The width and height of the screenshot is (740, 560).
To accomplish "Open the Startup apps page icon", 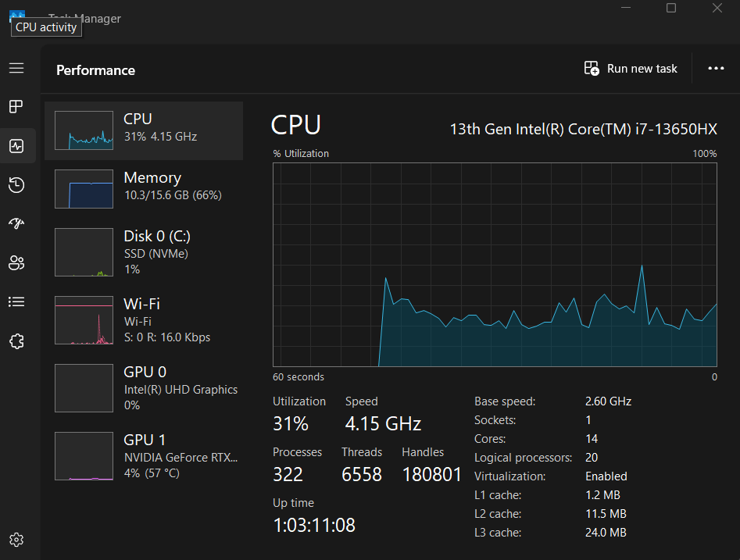I will [16, 224].
